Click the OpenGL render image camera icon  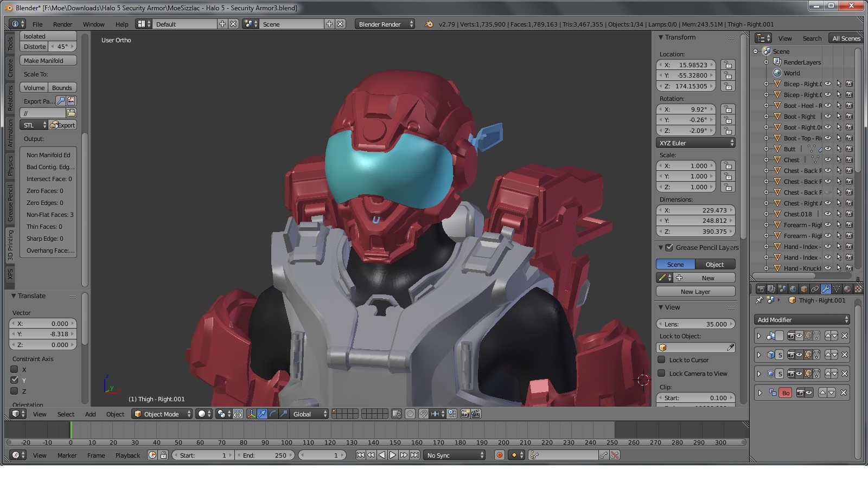[x=465, y=414]
